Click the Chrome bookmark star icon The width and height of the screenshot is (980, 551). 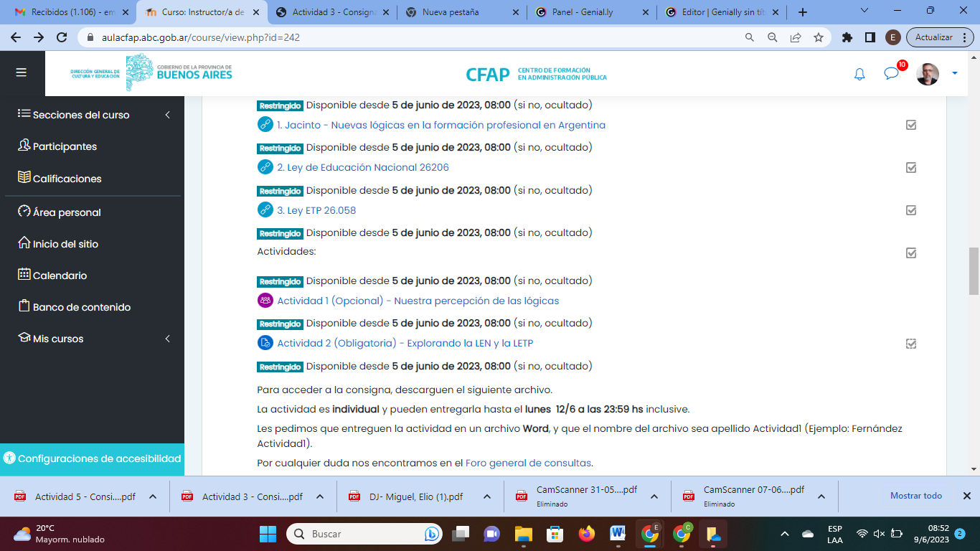pos(819,37)
